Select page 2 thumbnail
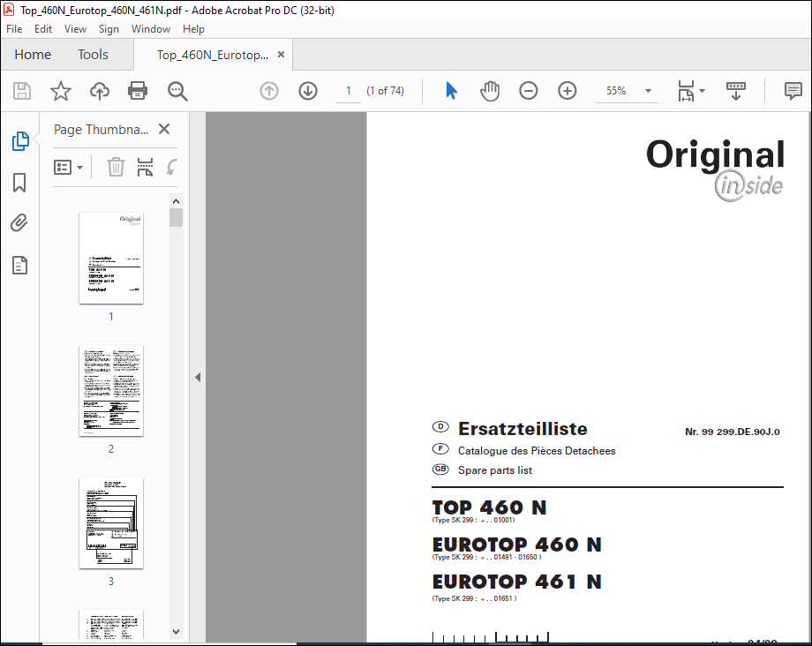812x646 pixels. pos(111,391)
